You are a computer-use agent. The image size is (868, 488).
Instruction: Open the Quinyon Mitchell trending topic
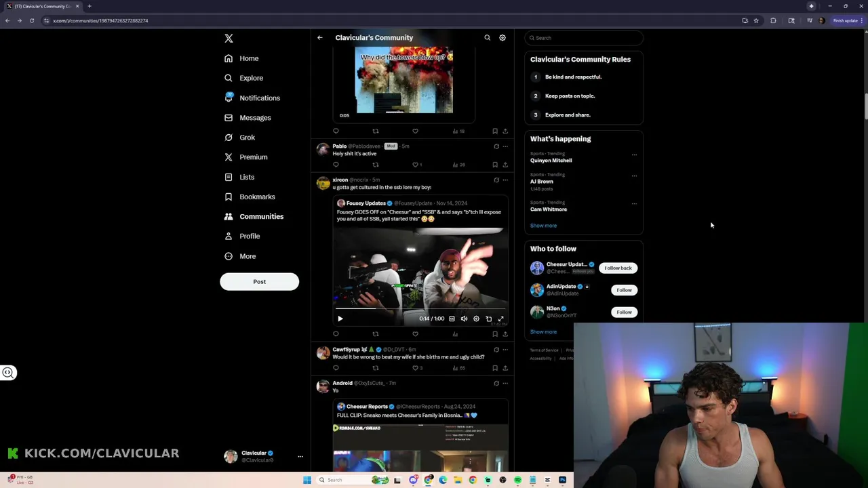click(551, 161)
